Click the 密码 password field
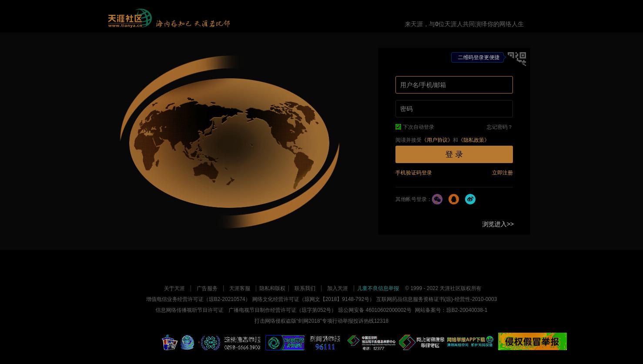Viewport: 643px width, 364px height. click(454, 109)
